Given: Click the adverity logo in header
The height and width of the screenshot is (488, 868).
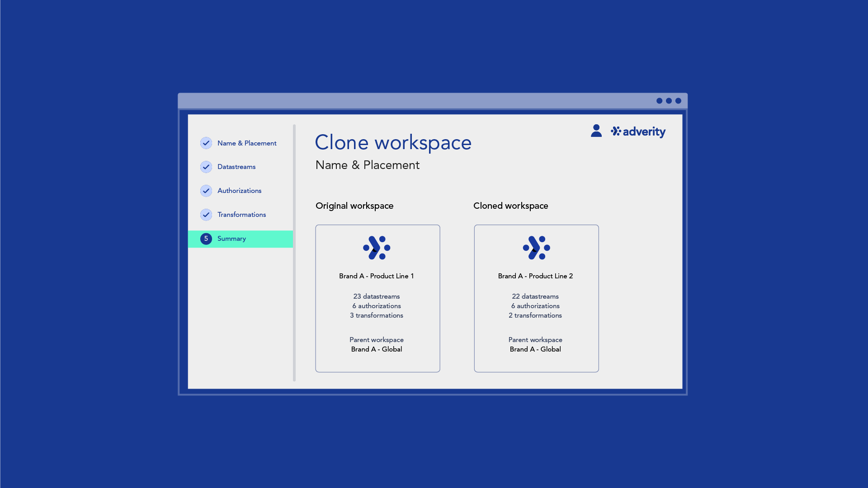Looking at the screenshot, I should pos(638,131).
